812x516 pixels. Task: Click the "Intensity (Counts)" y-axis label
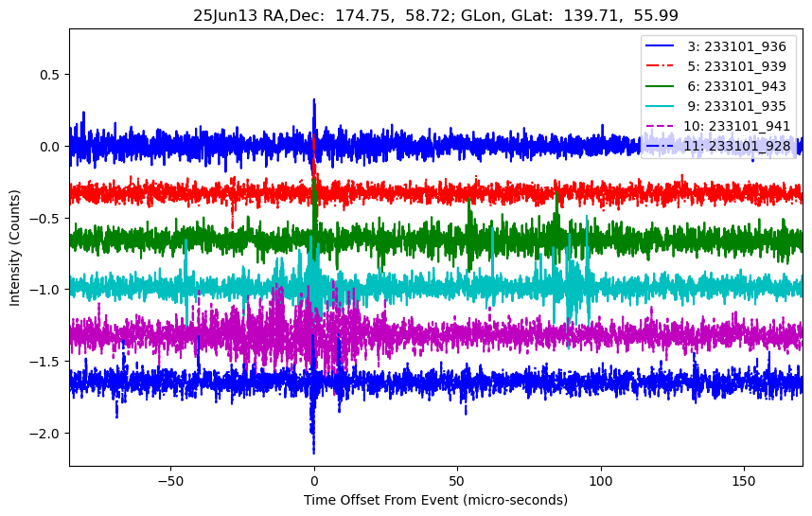[14, 248]
